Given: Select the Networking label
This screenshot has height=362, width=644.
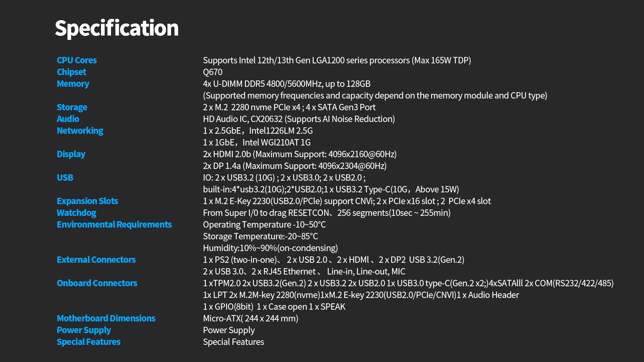Looking at the screenshot, I should pyautogui.click(x=80, y=131).
